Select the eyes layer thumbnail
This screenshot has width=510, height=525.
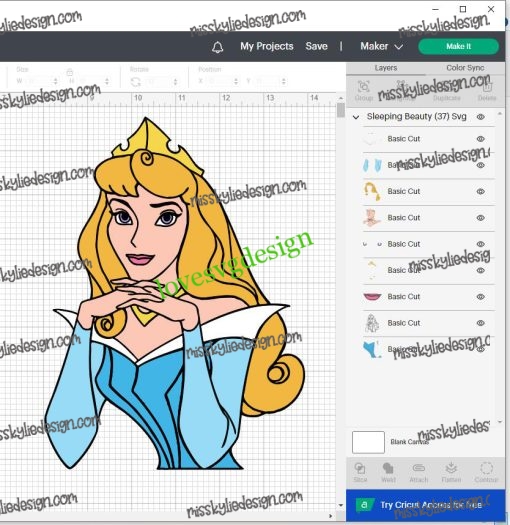372,244
